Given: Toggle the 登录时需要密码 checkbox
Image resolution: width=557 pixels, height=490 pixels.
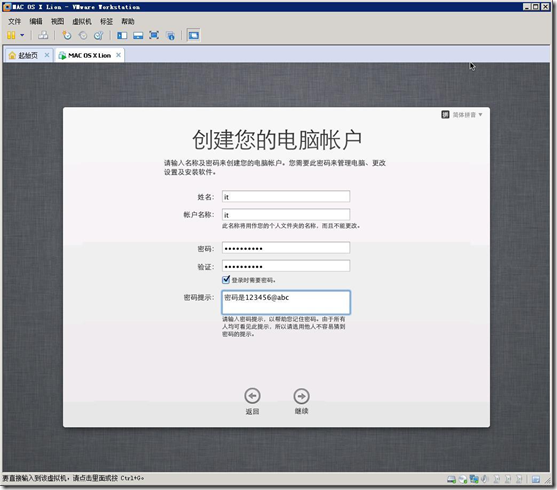Looking at the screenshot, I should point(226,280).
